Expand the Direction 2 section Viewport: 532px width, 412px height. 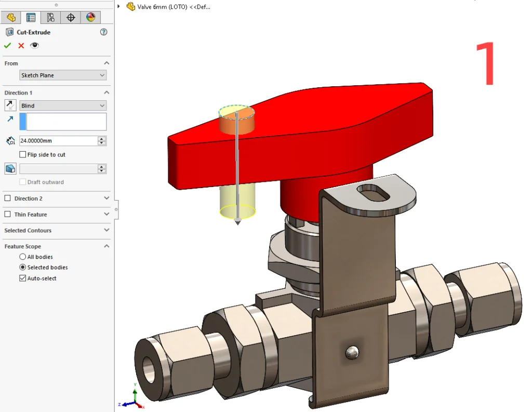107,198
